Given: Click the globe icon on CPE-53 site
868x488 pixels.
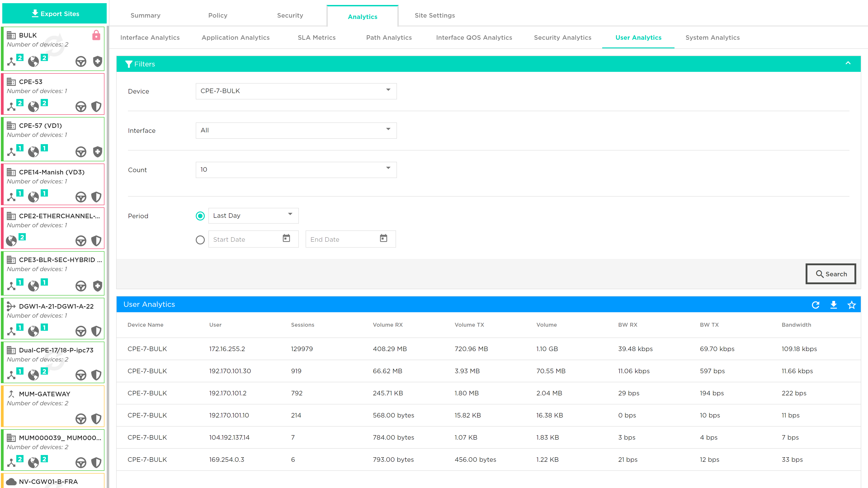Looking at the screenshot, I should [33, 107].
